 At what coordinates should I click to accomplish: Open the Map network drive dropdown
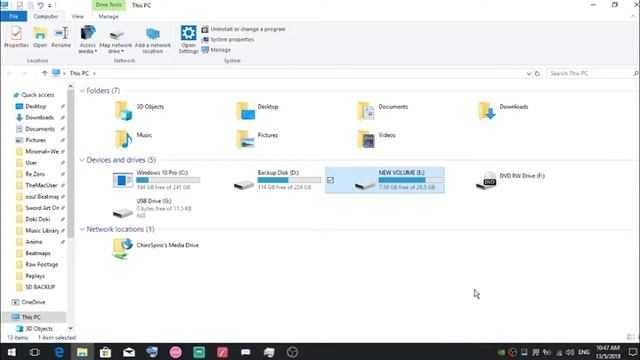click(116, 40)
